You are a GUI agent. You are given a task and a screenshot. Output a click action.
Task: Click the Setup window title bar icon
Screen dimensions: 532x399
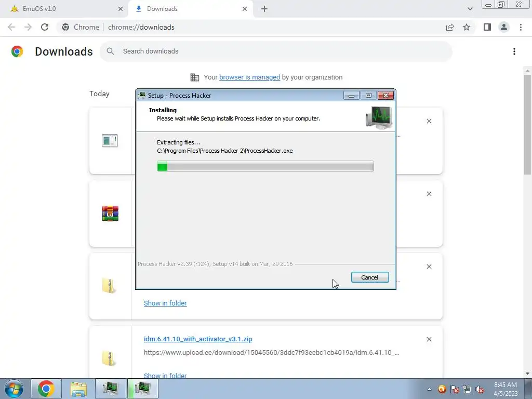pyautogui.click(x=142, y=96)
